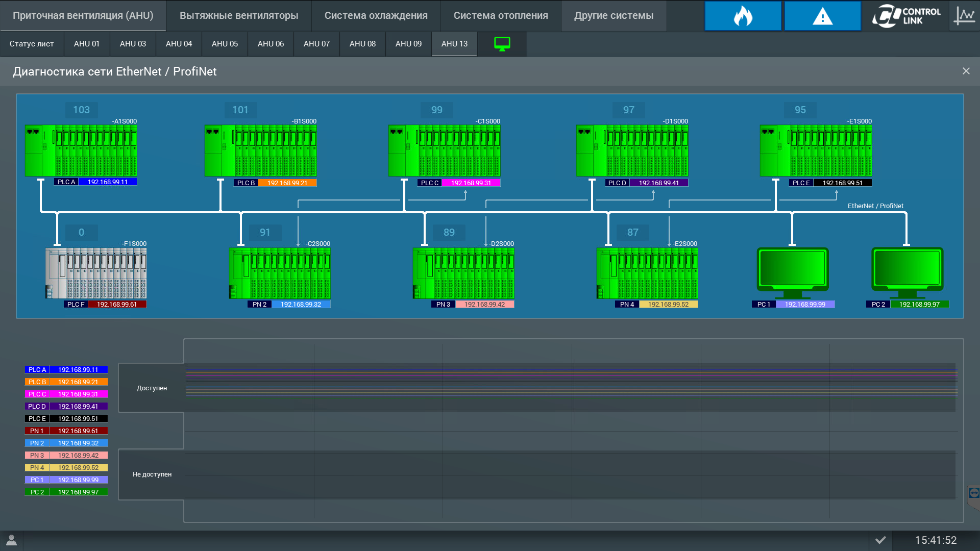Screen dimensions: 980x551
Task: Click the checkmark acknowledge icon
Action: click(x=880, y=540)
